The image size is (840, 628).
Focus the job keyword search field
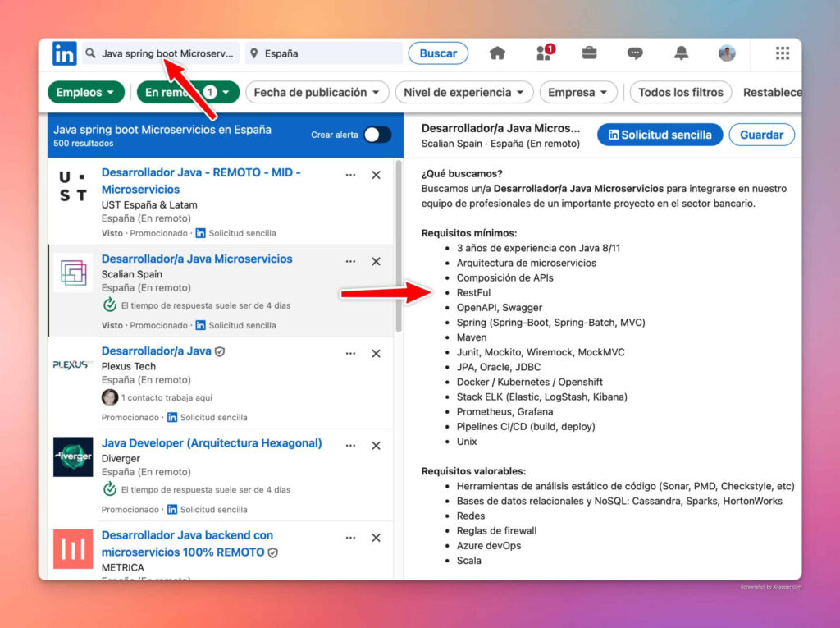point(161,53)
